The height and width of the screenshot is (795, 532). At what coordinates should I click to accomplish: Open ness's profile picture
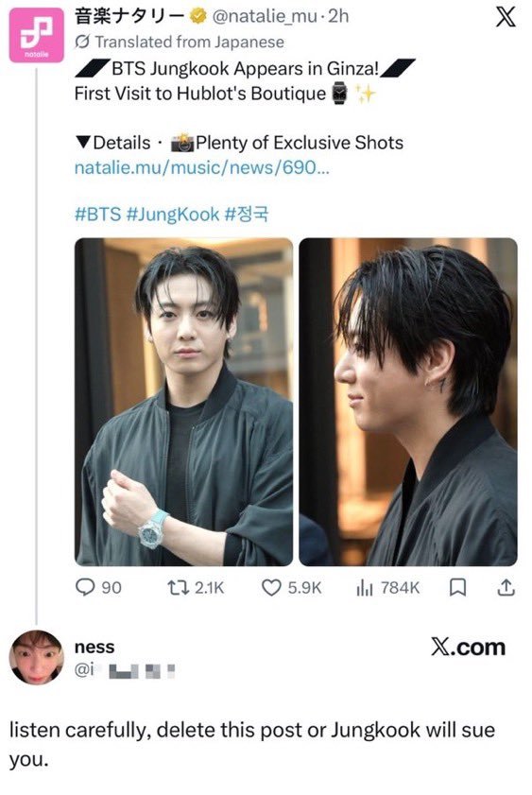37,658
